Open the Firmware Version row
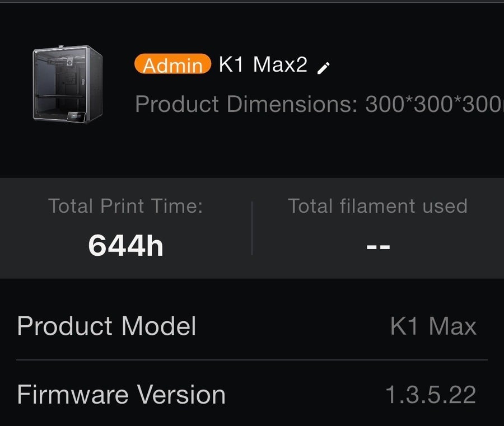The height and width of the screenshot is (426, 504). tap(252, 395)
